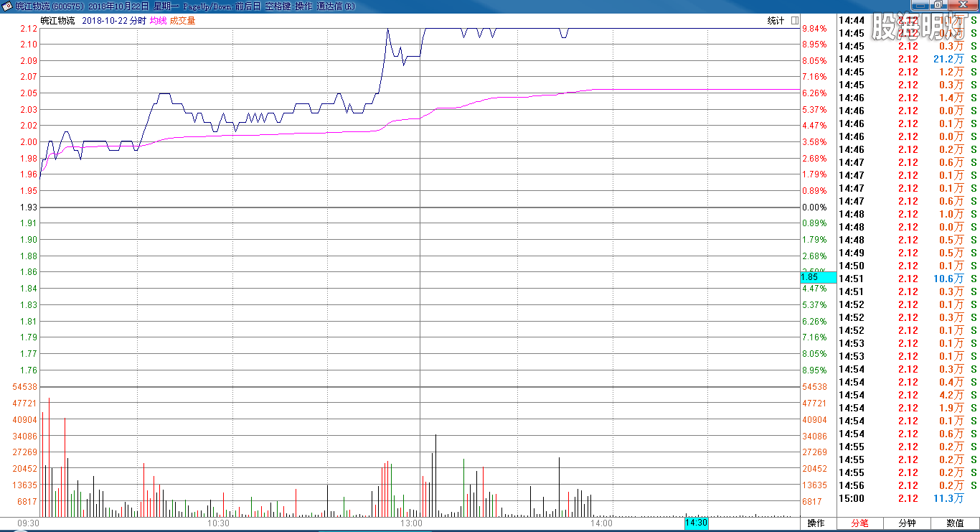Click the 2.12 top price axis label
The width and height of the screenshot is (980, 532).
click(29, 29)
